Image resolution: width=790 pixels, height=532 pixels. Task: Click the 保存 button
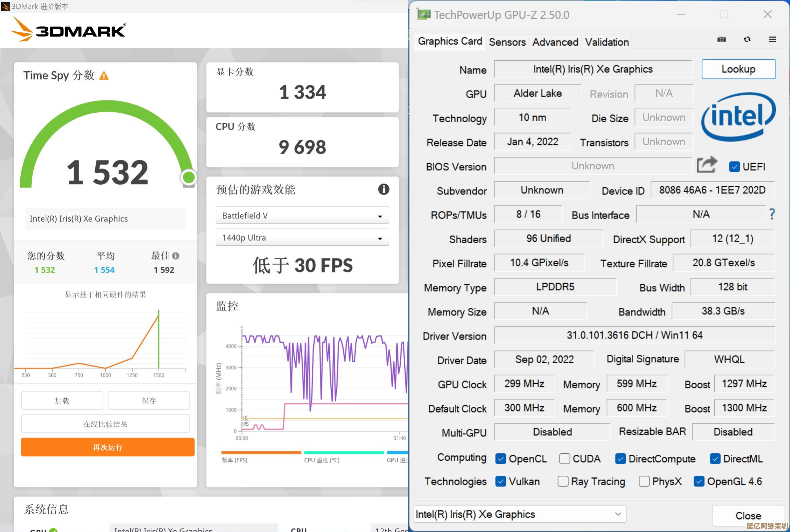point(149,401)
